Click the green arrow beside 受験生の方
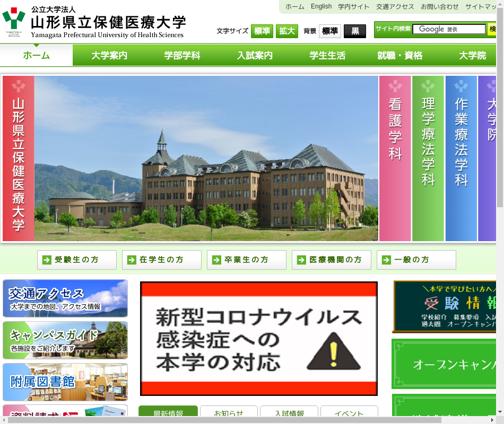Screen dimensions: 504x424 47,260
